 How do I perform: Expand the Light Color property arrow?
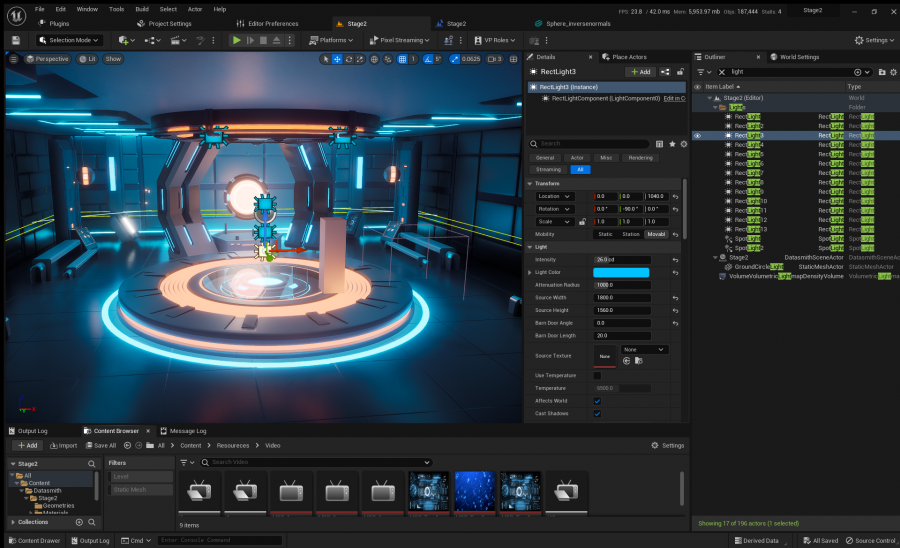tap(530, 273)
